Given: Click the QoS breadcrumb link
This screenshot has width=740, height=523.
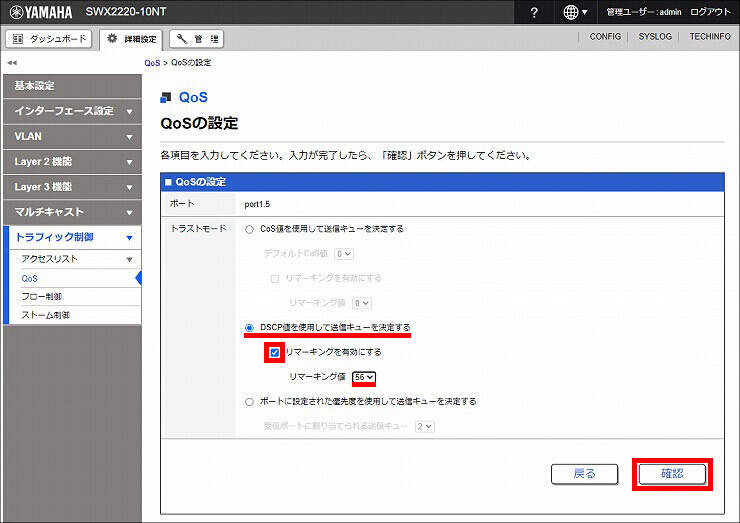Looking at the screenshot, I should [152, 63].
